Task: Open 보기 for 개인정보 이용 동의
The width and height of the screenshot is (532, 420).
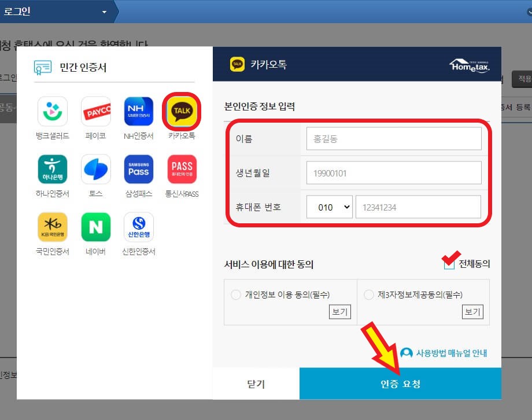Action: (340, 312)
